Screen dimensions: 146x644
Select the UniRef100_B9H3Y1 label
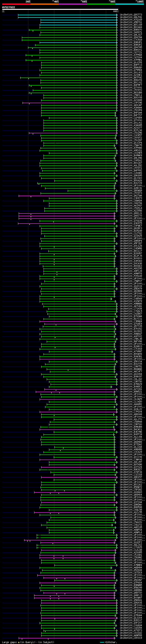[x=131, y=50]
